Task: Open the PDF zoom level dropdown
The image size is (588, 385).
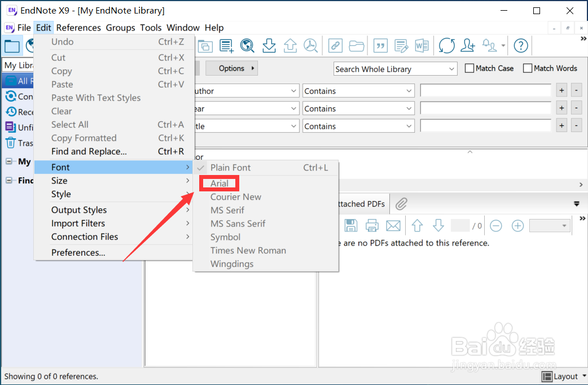Action: coord(550,225)
